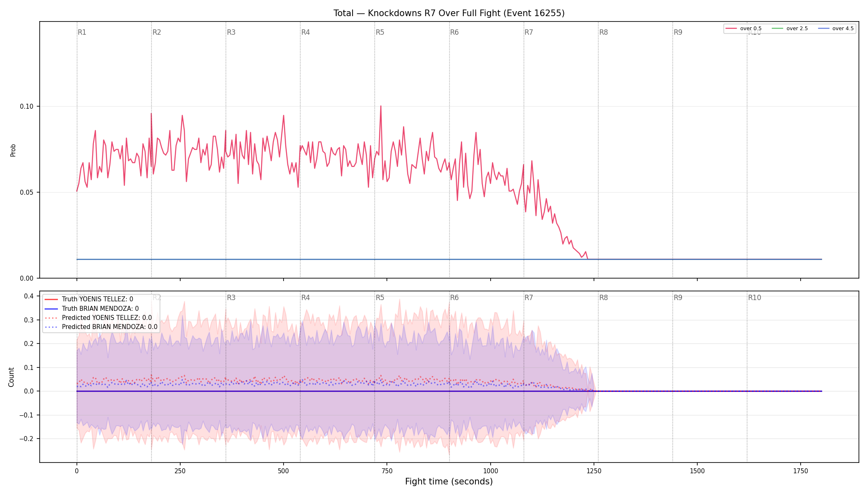Click the 1250 tick label on x-axis
The width and height of the screenshot is (868, 496).
(x=594, y=471)
